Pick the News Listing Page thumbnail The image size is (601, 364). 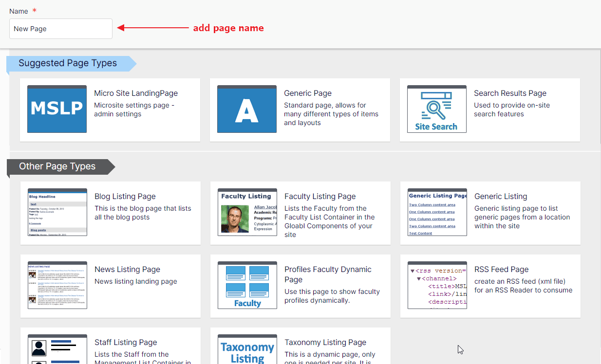point(57,285)
